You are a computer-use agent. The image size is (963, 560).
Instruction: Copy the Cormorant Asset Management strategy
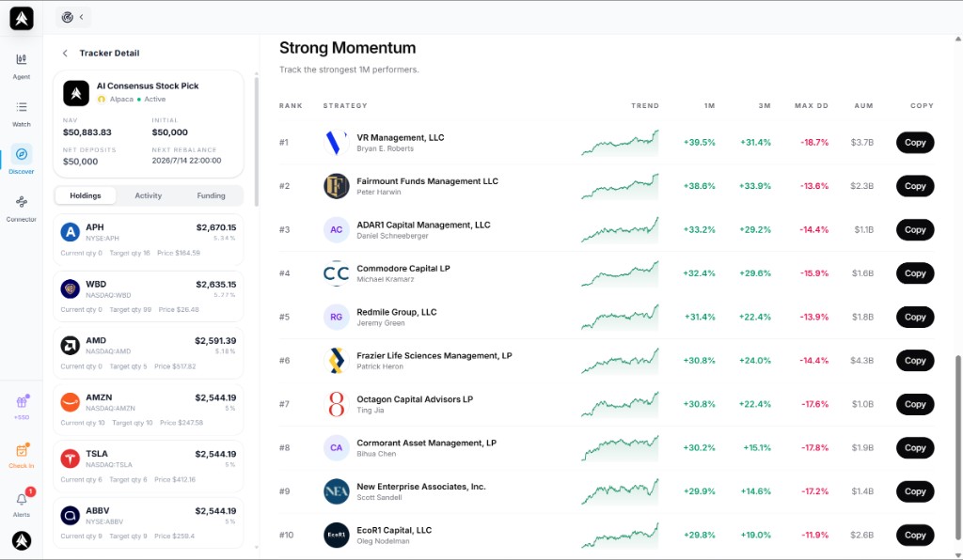click(914, 448)
